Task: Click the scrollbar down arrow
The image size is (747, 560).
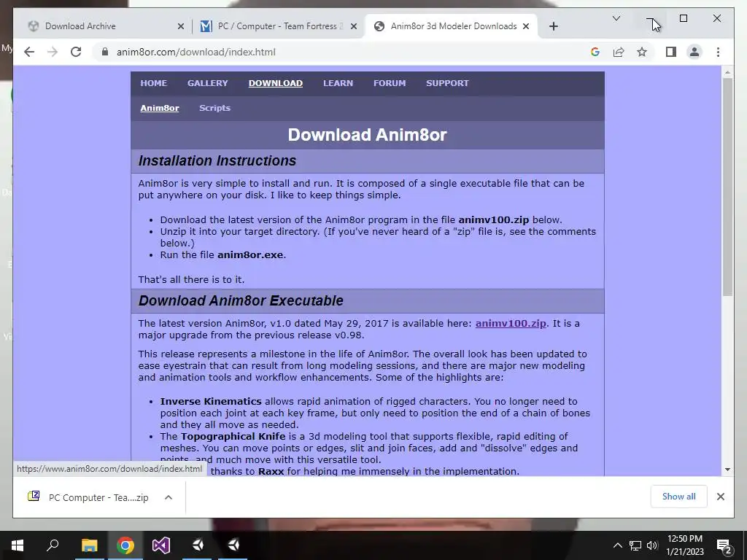Action: click(727, 470)
